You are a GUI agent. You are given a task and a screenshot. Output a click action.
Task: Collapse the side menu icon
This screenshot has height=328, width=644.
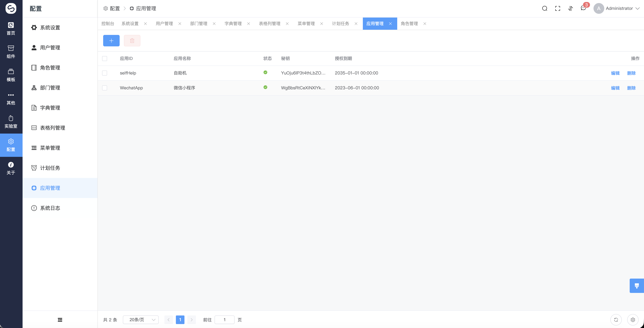(60, 320)
